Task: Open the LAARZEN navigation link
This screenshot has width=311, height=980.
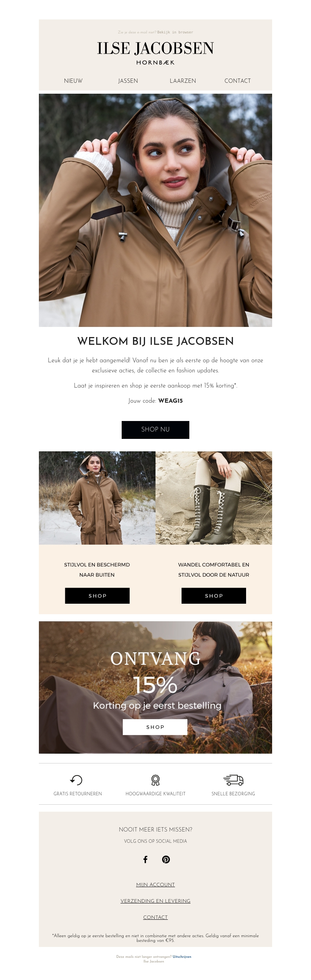Action: tap(183, 81)
